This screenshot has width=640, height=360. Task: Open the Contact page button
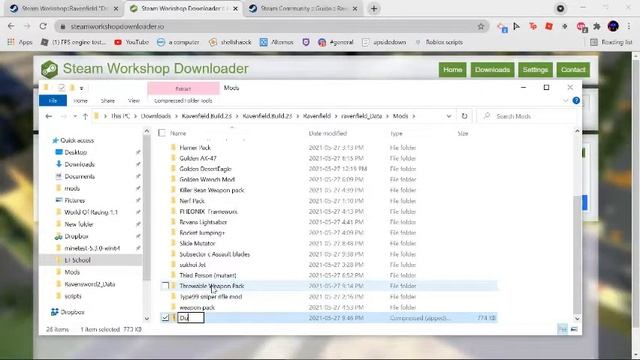[573, 70]
